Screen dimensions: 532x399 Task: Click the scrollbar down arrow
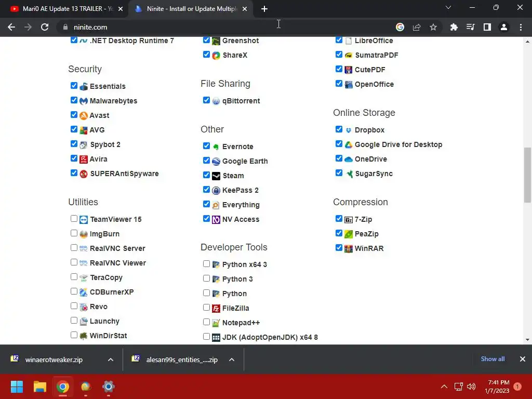(x=527, y=340)
